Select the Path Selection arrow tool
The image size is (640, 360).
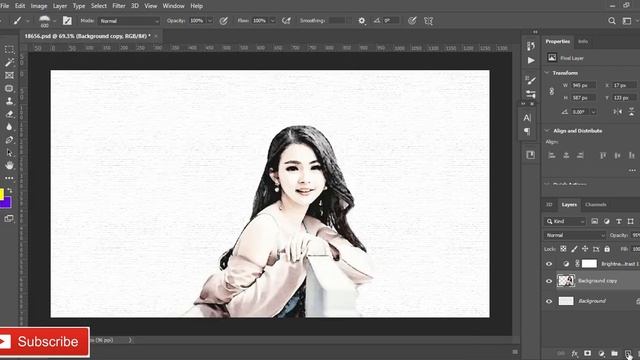(9, 153)
